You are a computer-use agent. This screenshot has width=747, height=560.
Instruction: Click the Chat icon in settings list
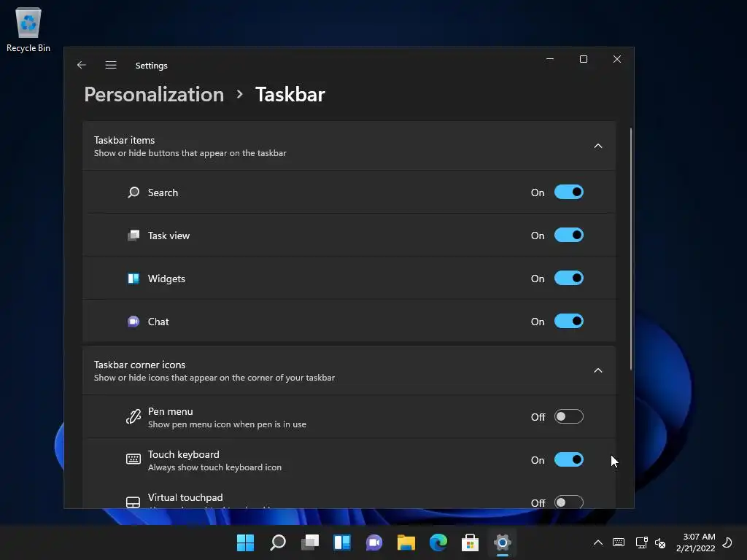click(x=133, y=322)
